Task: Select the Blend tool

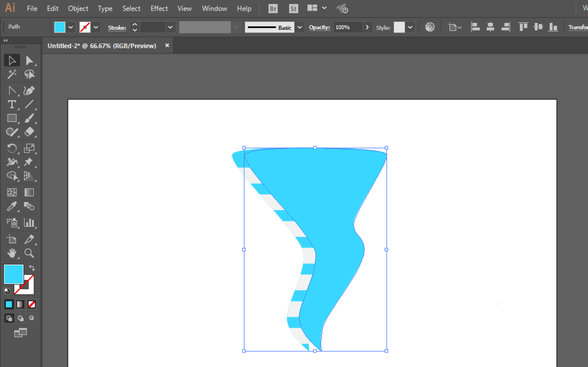Action: coord(29,206)
